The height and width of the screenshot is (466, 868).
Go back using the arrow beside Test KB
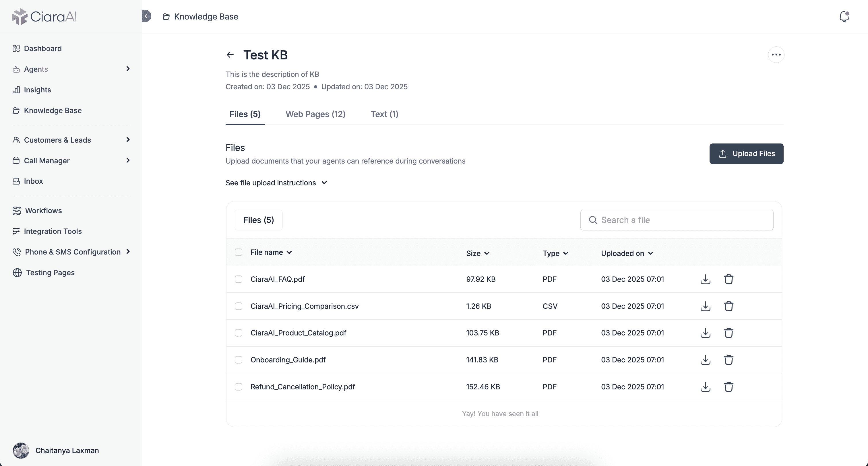coord(230,55)
